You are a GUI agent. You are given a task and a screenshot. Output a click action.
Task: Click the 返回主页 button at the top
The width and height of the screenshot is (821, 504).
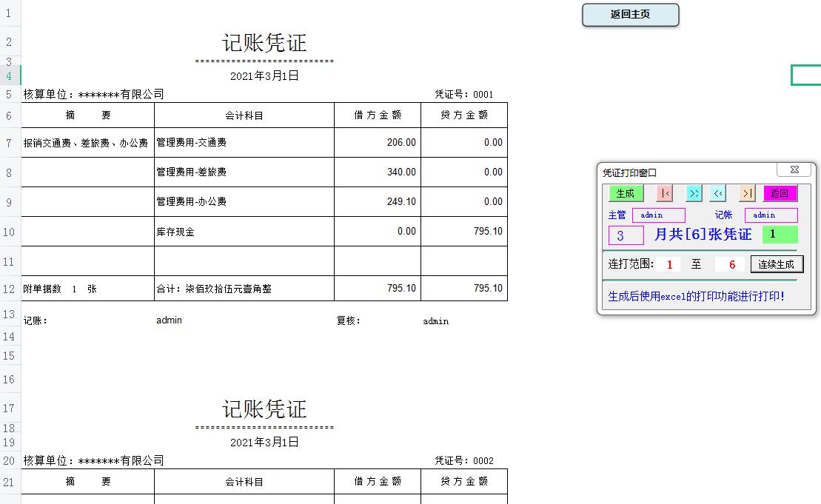click(x=631, y=15)
